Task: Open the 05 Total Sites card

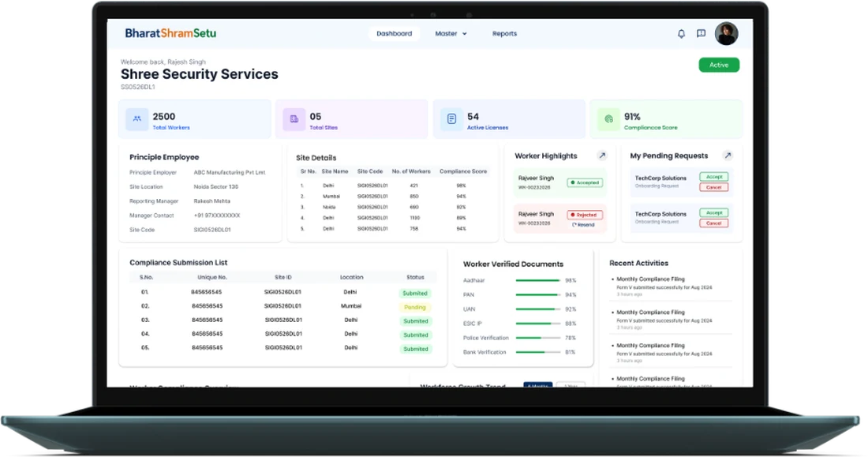Action: tap(351, 119)
